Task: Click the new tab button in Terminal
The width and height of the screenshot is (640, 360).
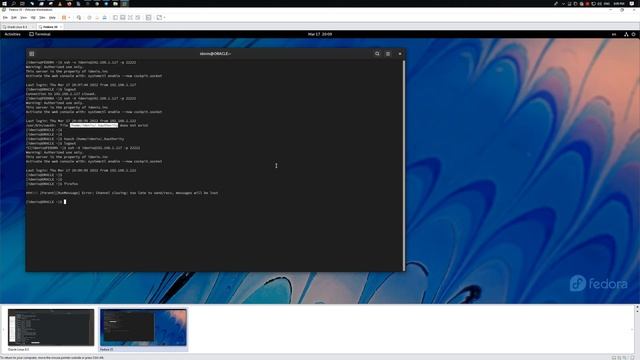Action: pos(31,54)
